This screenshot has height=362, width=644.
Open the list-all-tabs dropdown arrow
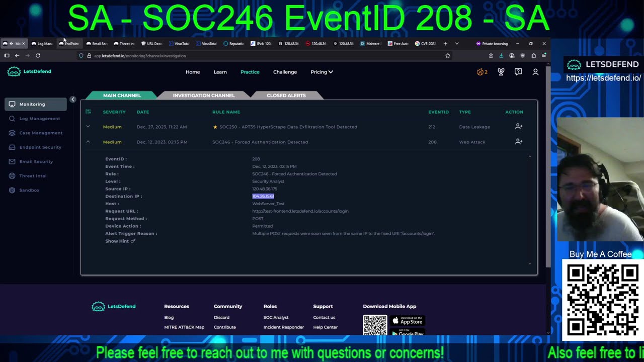(457, 44)
